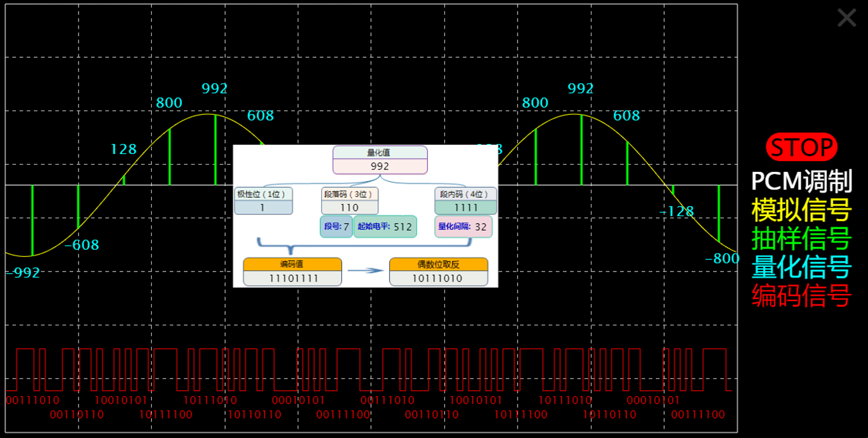Toggle the red 编码信号 legend entry
This screenshot has width=868, height=438.
click(x=801, y=295)
